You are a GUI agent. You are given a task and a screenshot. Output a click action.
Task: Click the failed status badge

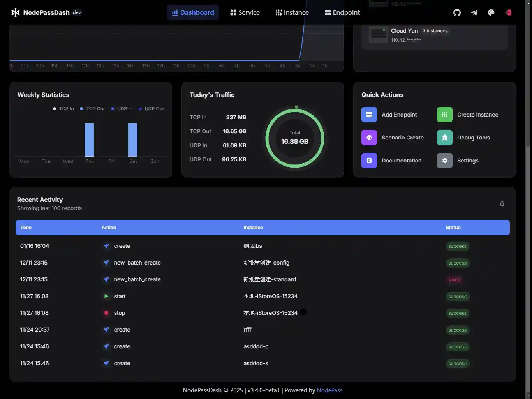454,279
